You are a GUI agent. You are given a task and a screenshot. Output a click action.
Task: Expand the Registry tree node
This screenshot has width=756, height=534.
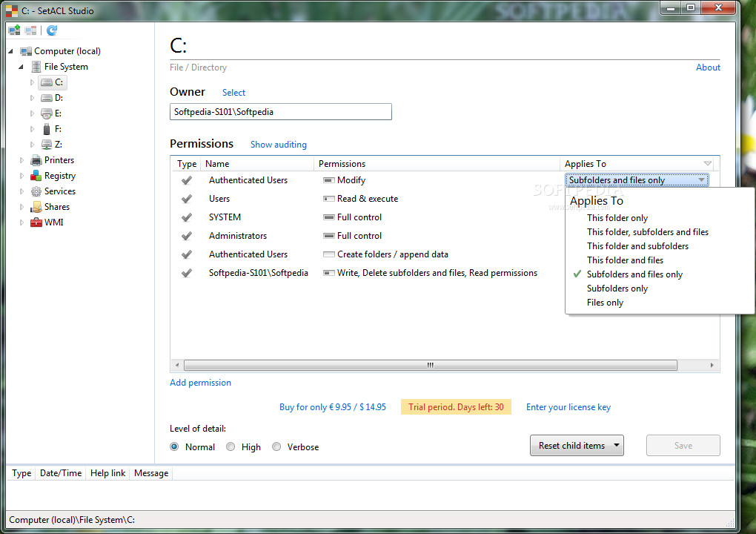(21, 176)
